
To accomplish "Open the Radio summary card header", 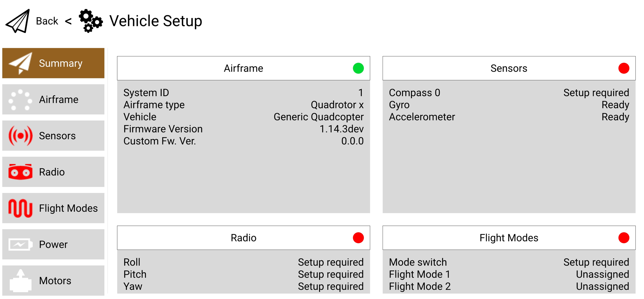I will click(243, 238).
